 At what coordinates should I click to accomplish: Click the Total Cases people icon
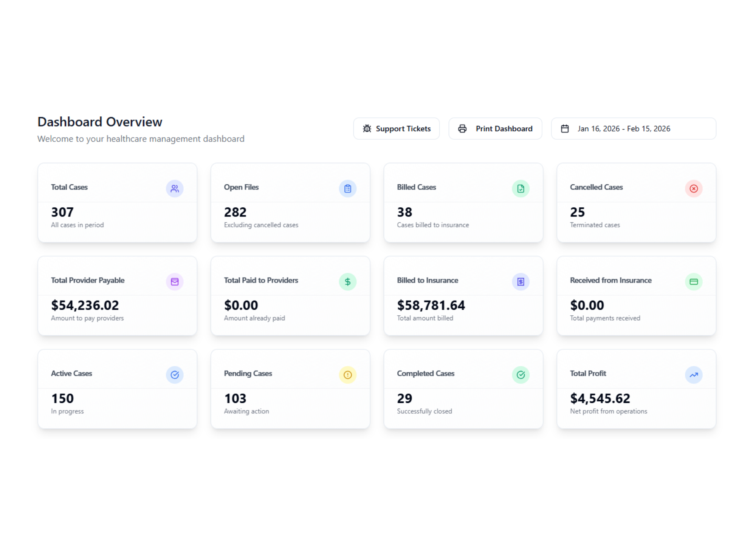point(175,188)
